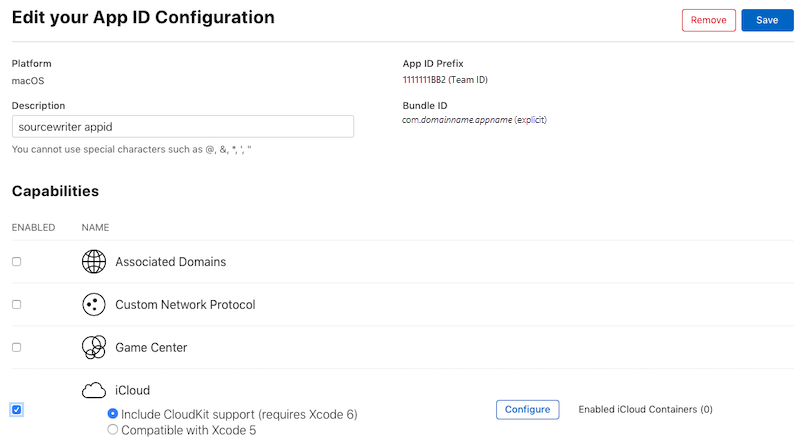Screen dimensions: 800x445
Task: Remove this App ID
Action: point(709,20)
